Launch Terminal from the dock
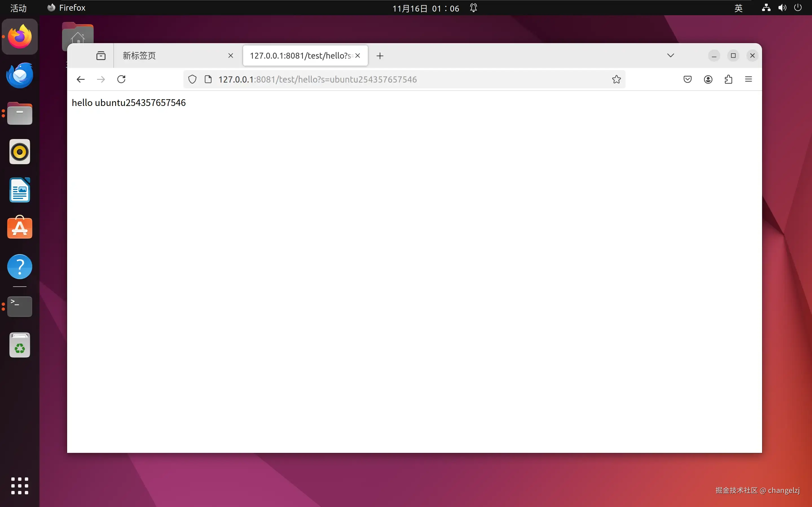 point(20,306)
